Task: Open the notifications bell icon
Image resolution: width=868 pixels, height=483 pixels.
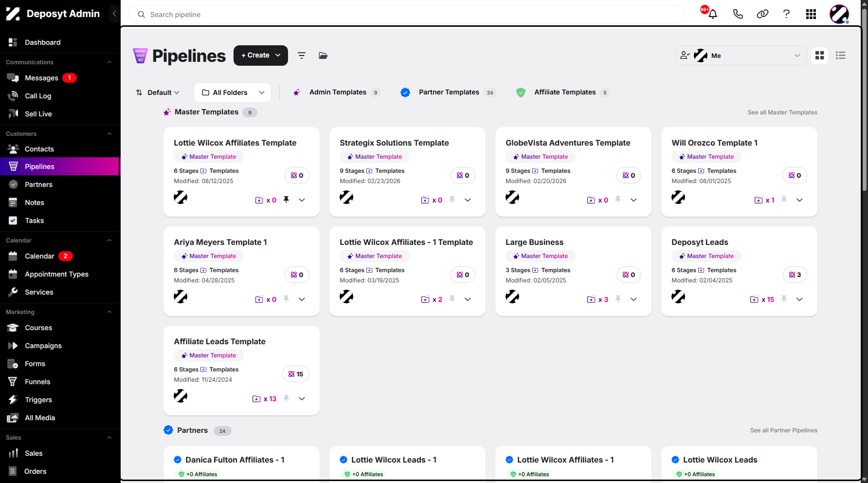Action: [712, 14]
